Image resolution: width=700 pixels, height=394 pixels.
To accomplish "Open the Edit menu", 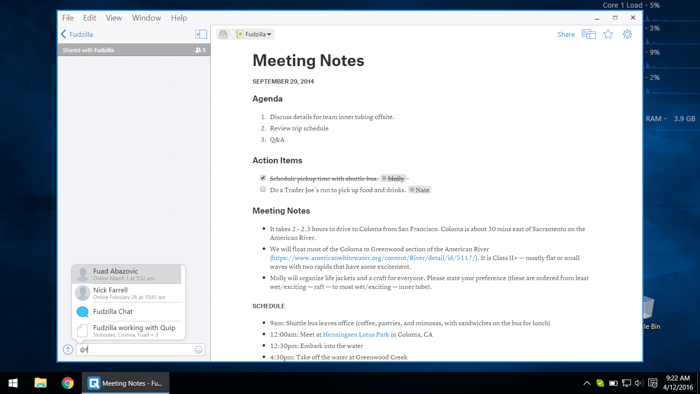I will (x=89, y=18).
